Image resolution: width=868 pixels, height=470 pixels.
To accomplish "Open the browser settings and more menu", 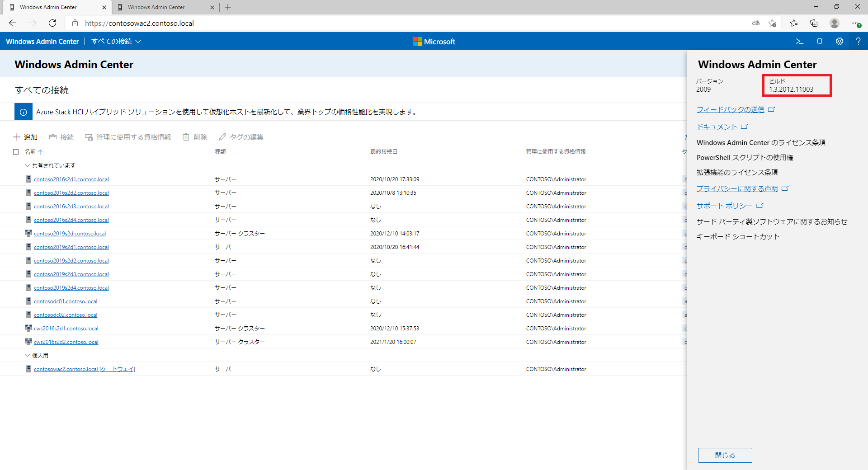I will click(855, 23).
